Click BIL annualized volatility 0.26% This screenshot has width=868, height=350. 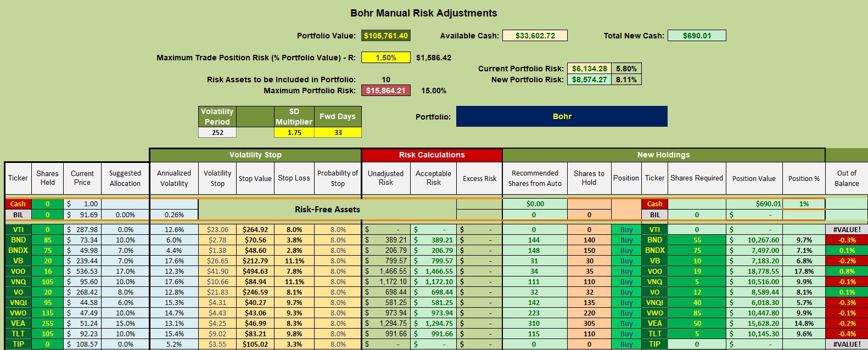point(174,214)
